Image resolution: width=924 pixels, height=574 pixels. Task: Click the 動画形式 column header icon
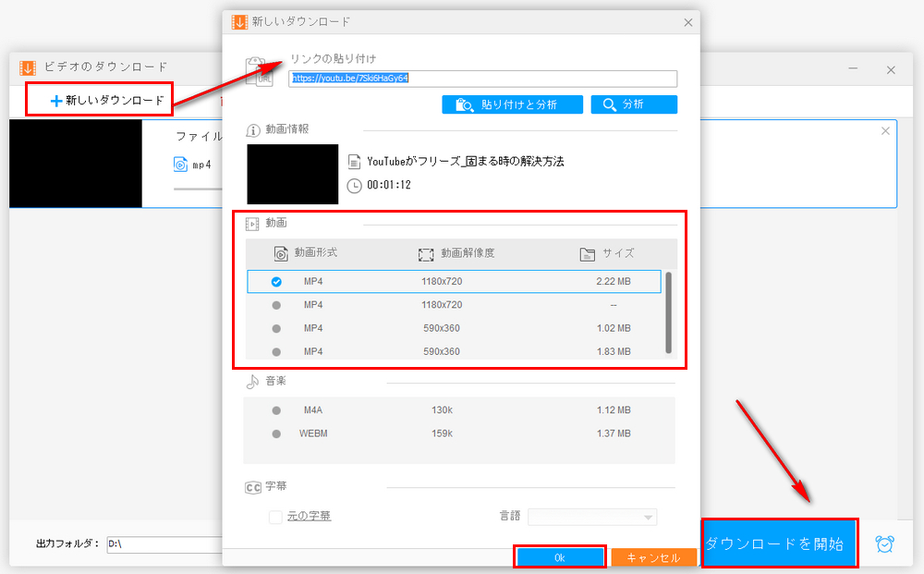(x=280, y=253)
